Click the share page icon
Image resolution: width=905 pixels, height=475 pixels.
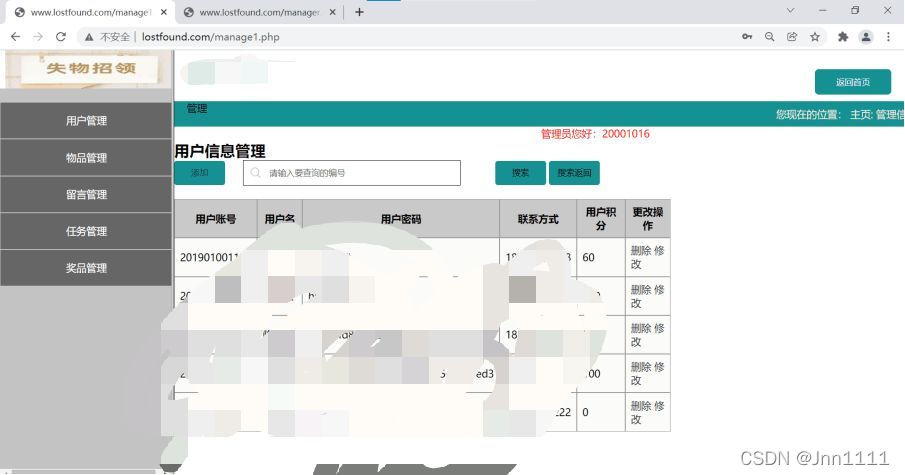[x=792, y=37]
